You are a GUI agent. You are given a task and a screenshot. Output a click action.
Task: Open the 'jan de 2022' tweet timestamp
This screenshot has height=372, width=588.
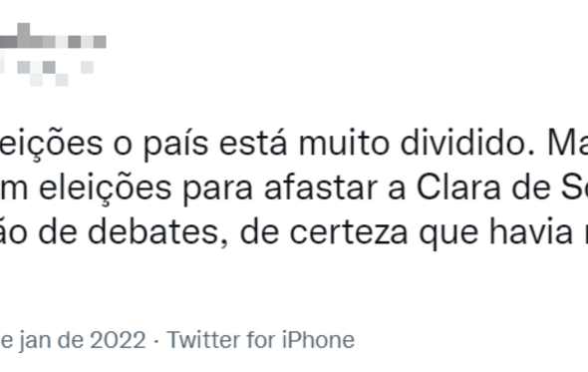[x=73, y=341]
